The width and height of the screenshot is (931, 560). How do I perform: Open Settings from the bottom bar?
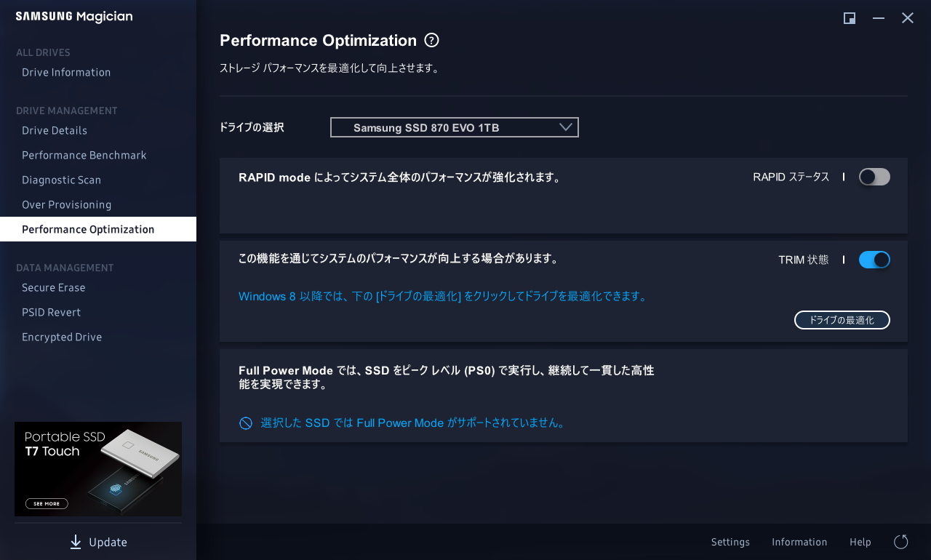tap(730, 542)
